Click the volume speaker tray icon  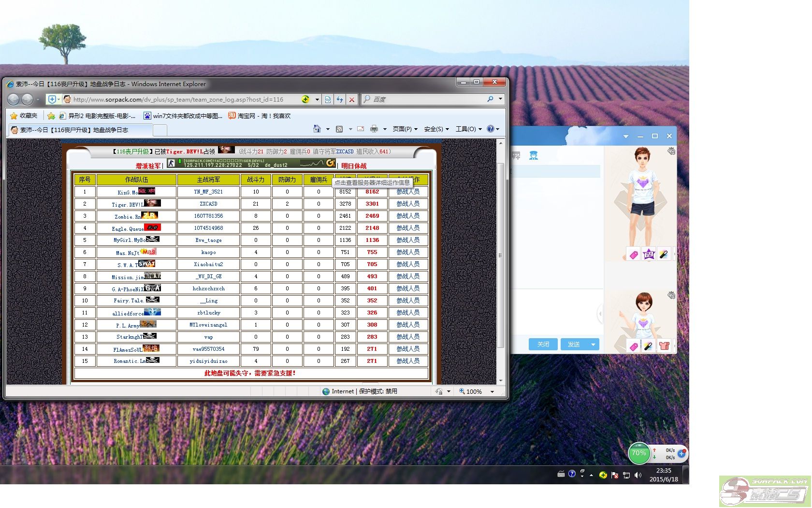click(638, 475)
